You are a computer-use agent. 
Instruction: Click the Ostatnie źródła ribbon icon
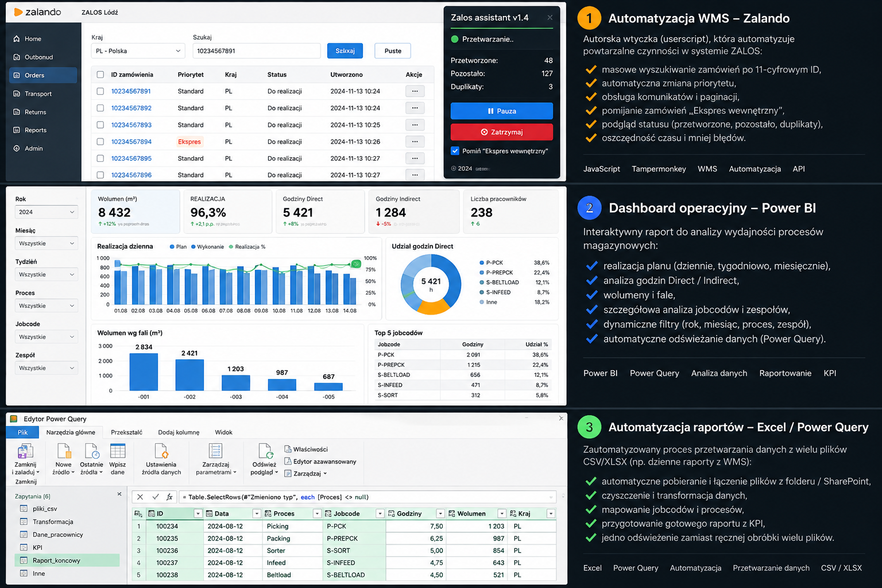click(x=91, y=451)
